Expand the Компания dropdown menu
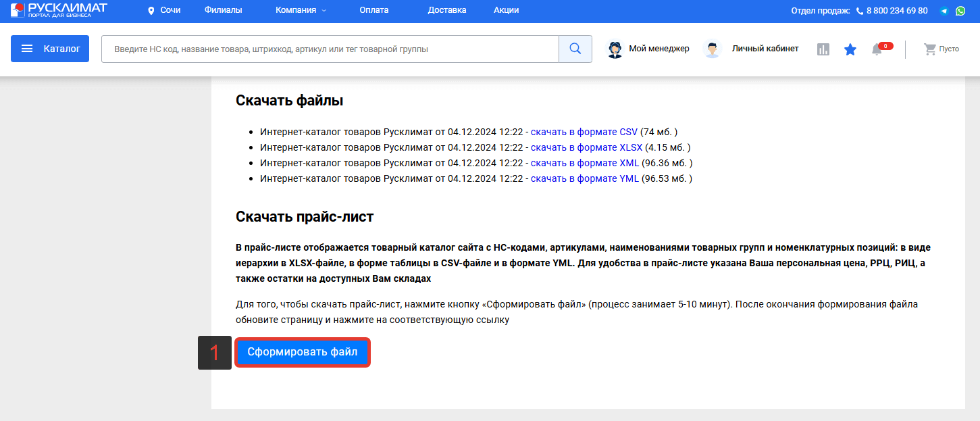Image resolution: width=980 pixels, height=421 pixels. 301,10
